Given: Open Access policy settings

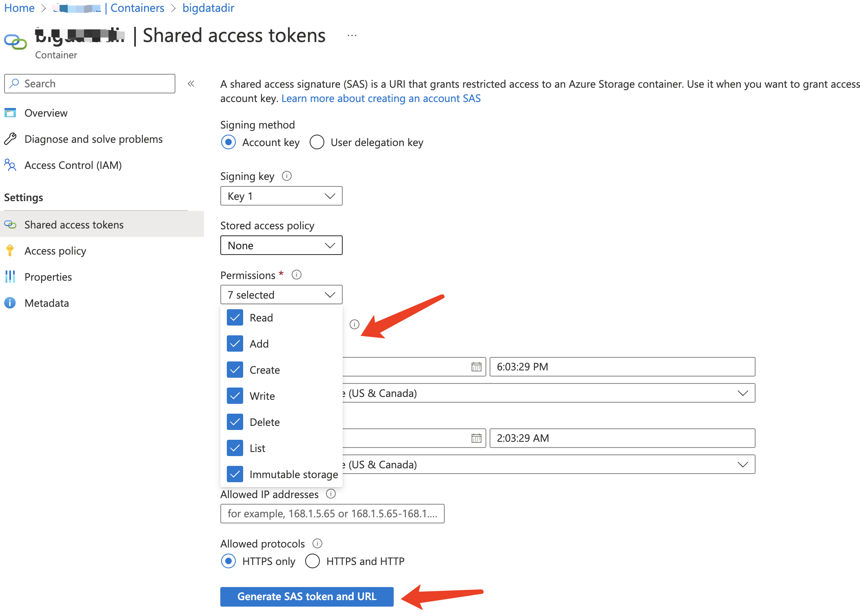Looking at the screenshot, I should pos(55,251).
